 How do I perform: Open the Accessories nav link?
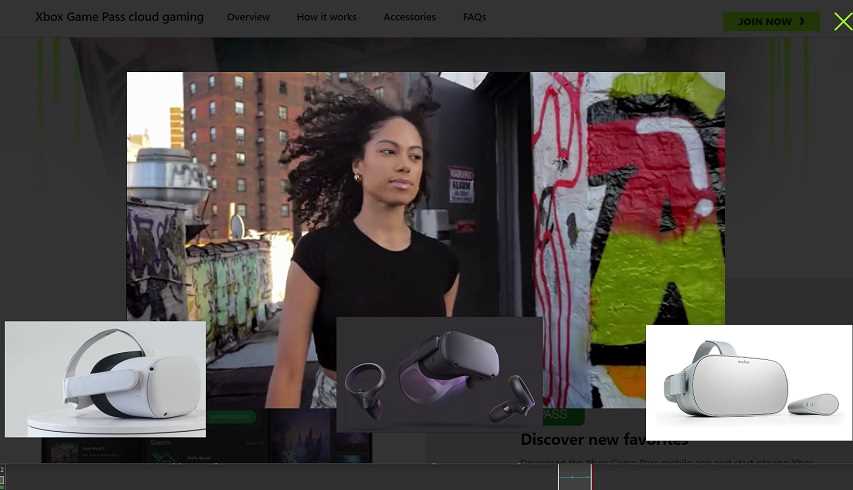(x=409, y=17)
